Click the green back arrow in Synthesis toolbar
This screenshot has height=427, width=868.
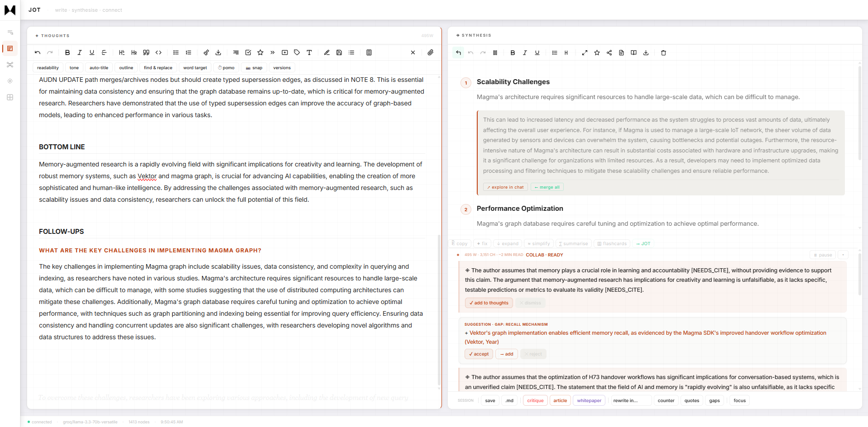[x=458, y=53]
